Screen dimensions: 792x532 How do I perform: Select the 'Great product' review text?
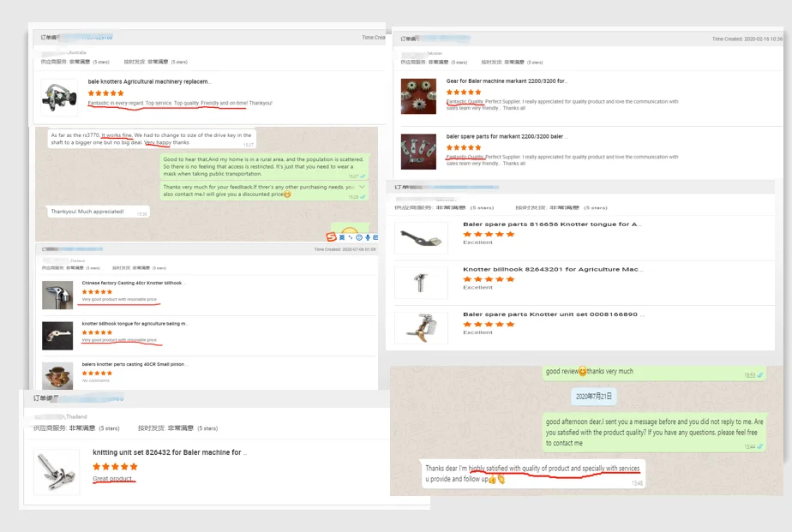click(x=112, y=479)
